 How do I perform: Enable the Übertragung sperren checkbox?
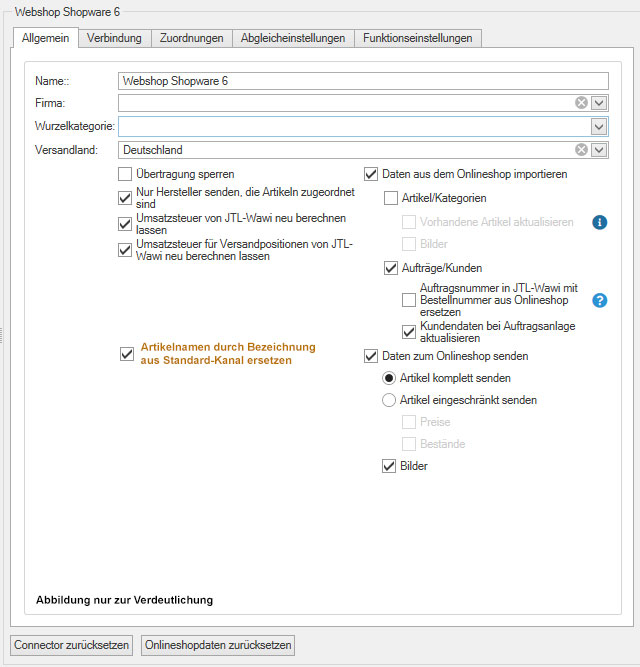[125, 174]
